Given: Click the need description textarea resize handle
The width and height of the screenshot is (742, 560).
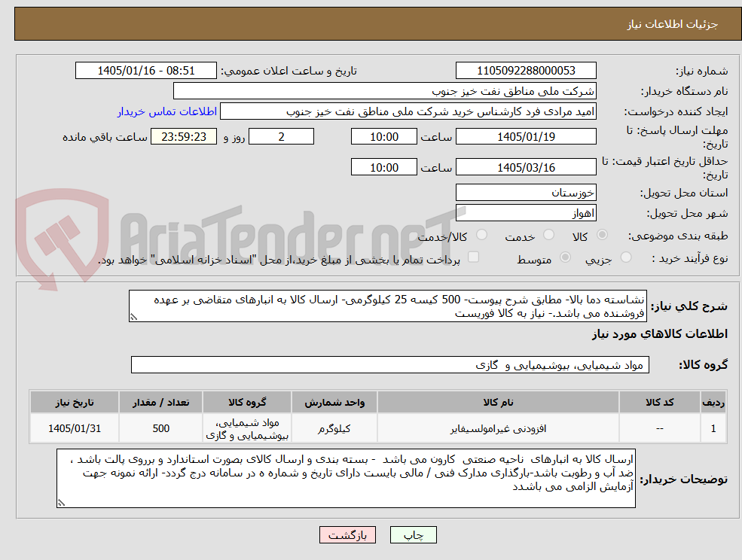Looking at the screenshot, I should [133, 318].
